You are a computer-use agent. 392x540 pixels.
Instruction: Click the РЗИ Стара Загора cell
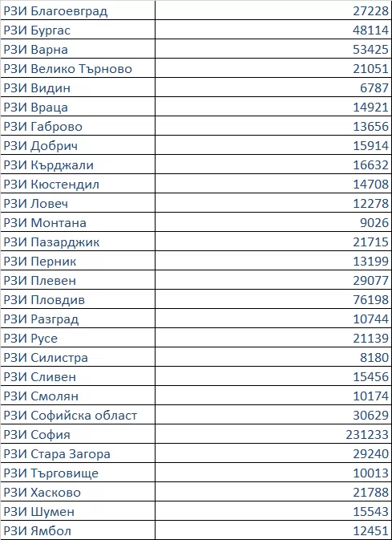[78, 454]
